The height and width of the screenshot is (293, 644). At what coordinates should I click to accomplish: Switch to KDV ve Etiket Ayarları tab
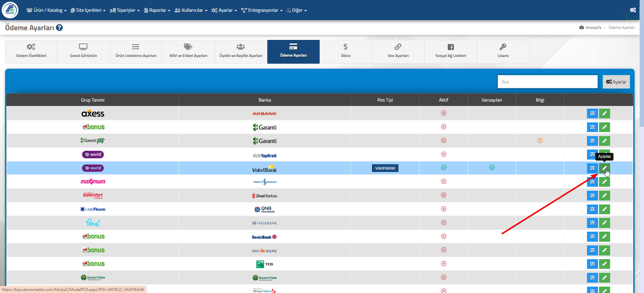point(189,52)
